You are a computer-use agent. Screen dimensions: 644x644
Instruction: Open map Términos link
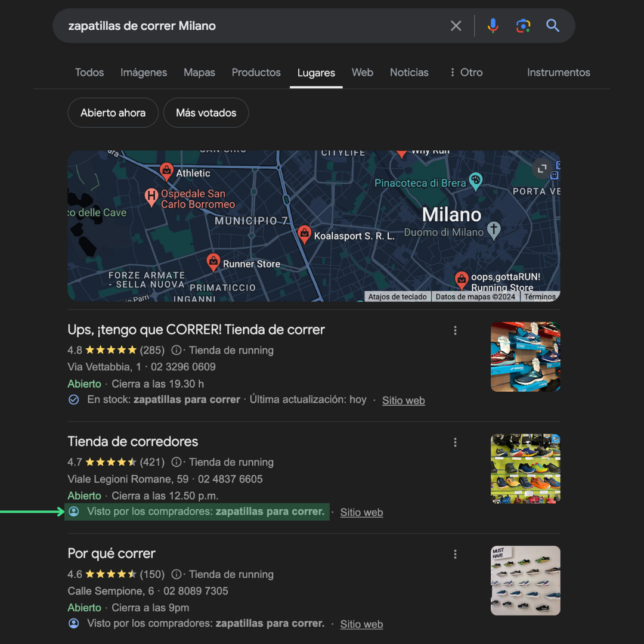click(x=539, y=296)
